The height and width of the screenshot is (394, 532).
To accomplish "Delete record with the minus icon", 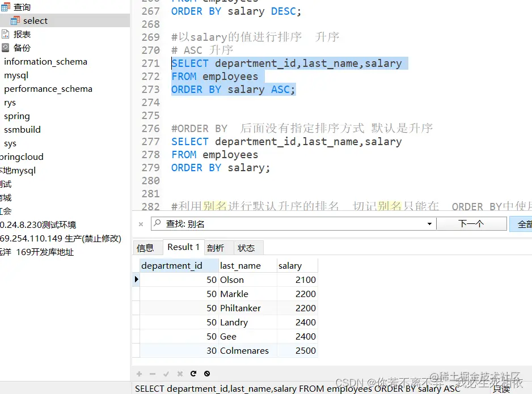I will (153, 374).
